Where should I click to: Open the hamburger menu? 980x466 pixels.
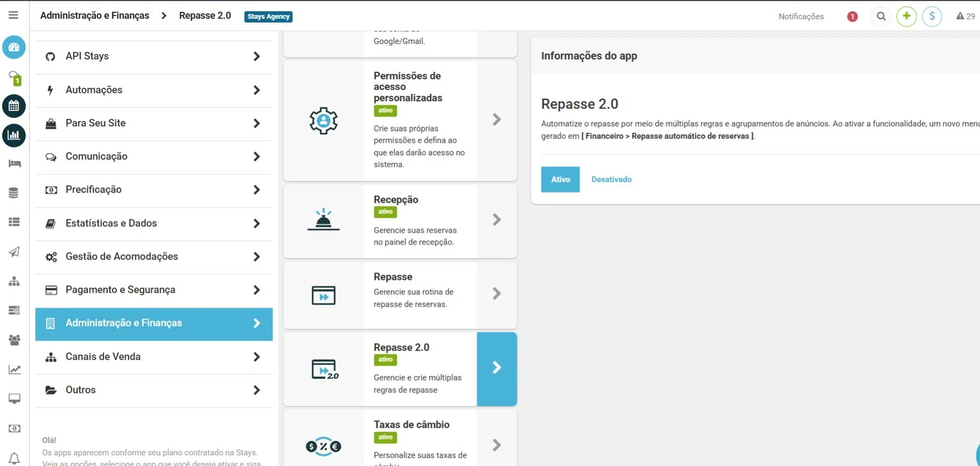pyautogui.click(x=13, y=16)
